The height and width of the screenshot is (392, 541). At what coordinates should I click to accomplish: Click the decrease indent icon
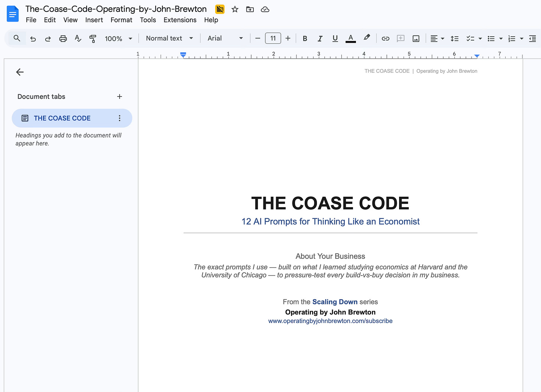click(532, 39)
